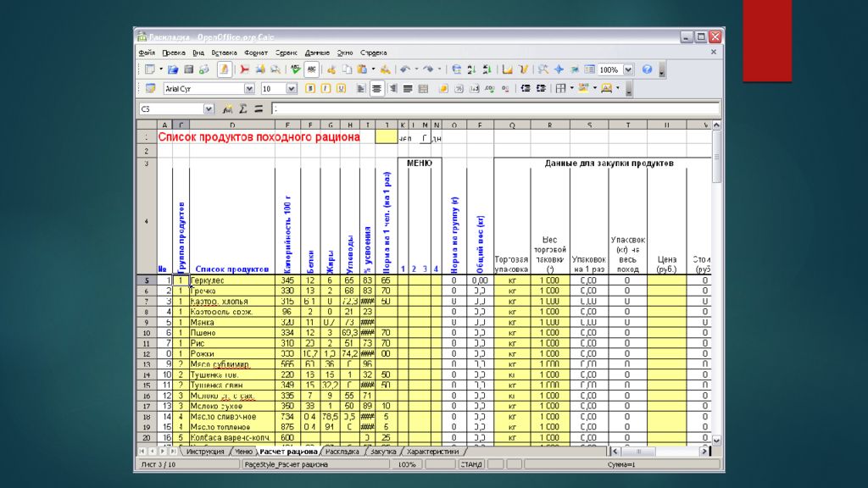This screenshot has width=868, height=488.
Task: Click the Open file folder icon
Action: tap(173, 69)
